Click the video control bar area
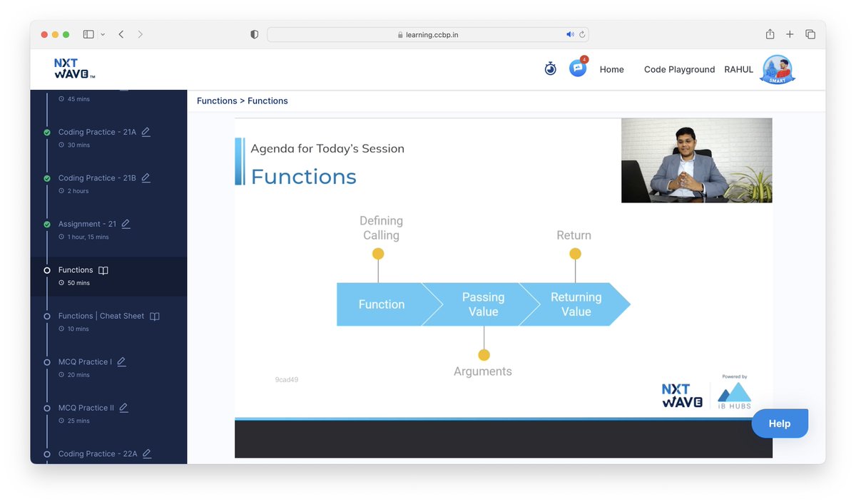856x504 pixels. (x=504, y=438)
